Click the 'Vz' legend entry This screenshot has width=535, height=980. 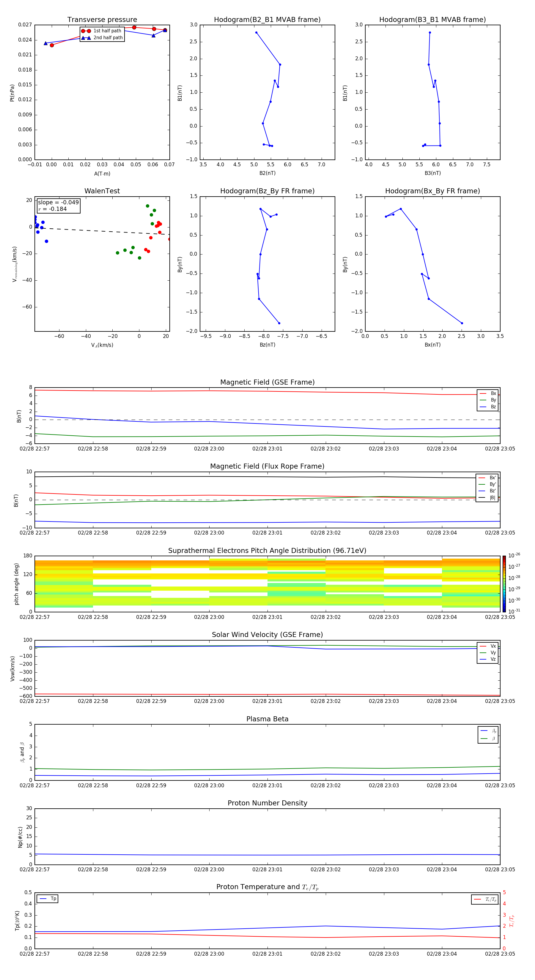click(488, 659)
